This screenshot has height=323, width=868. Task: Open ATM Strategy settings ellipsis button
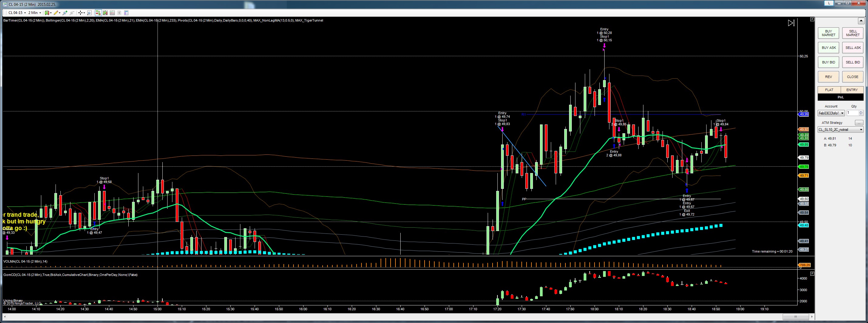click(859, 122)
